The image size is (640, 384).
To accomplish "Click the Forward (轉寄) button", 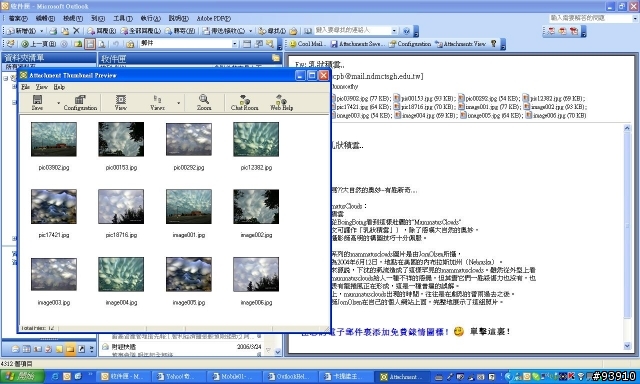I will click(180, 31).
